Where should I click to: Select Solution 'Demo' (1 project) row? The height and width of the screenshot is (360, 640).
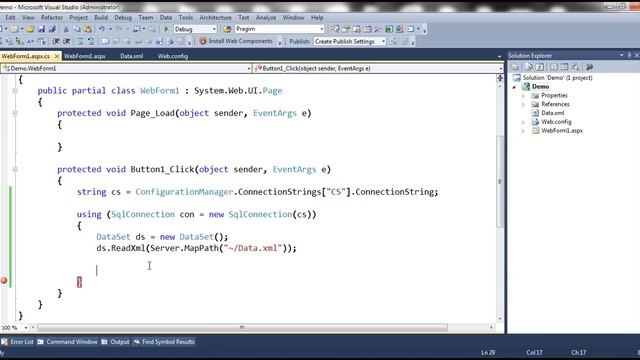point(553,78)
